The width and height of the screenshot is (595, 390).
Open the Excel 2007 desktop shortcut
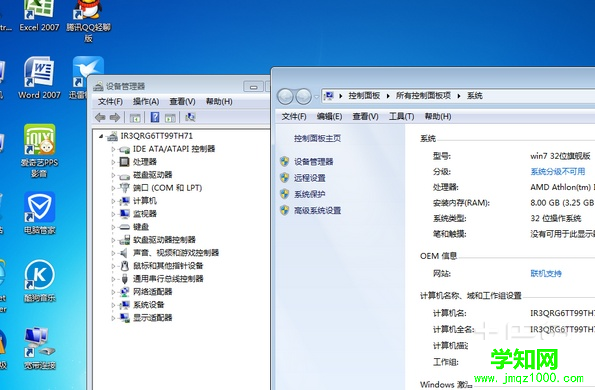click(39, 15)
